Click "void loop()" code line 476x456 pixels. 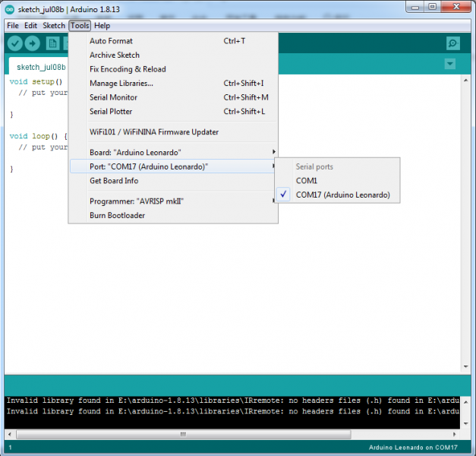click(x=38, y=136)
